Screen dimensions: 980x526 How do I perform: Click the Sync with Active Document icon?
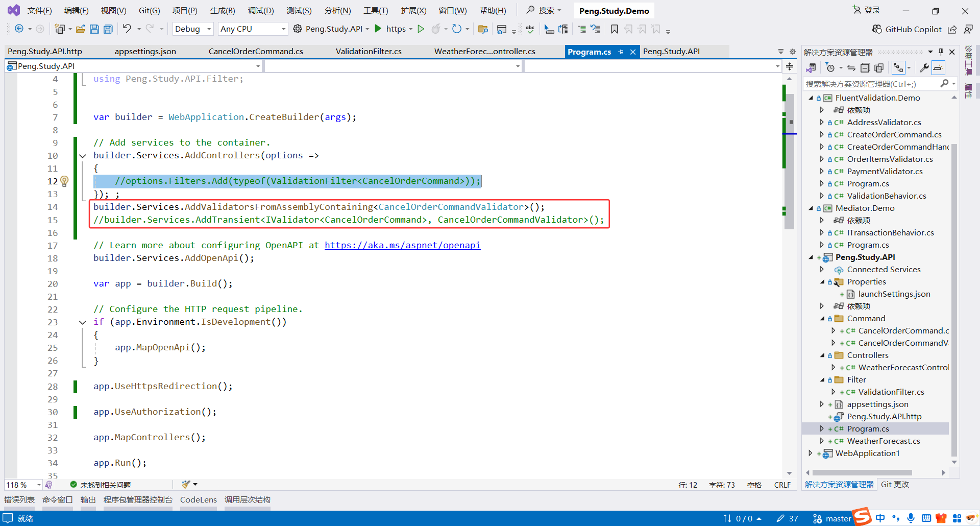coord(851,68)
